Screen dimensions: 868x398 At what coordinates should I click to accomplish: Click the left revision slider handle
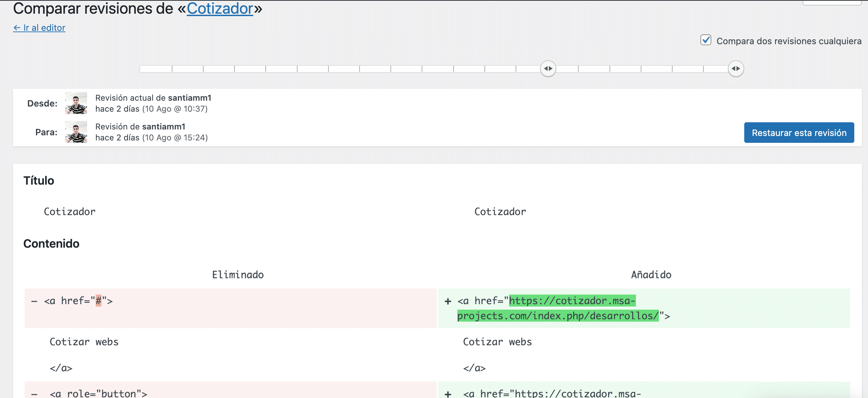pyautogui.click(x=548, y=69)
